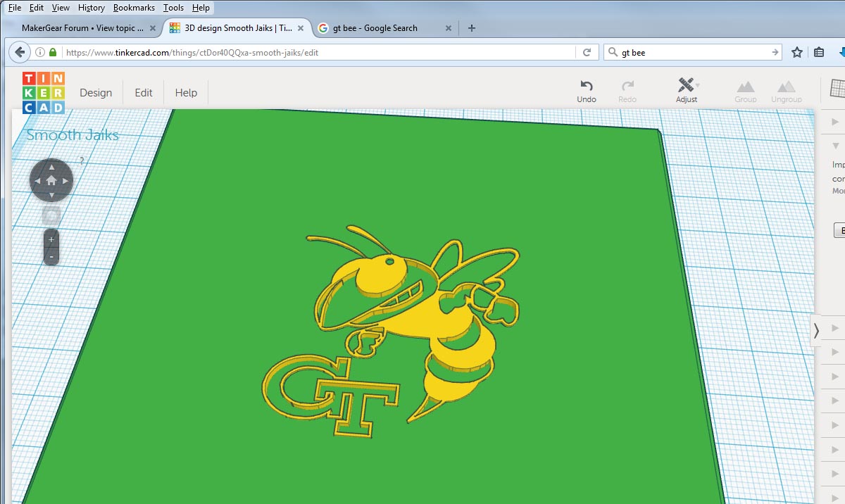This screenshot has height=504, width=845.
Task: Rotate view left using navigator arrow
Action: click(x=37, y=181)
